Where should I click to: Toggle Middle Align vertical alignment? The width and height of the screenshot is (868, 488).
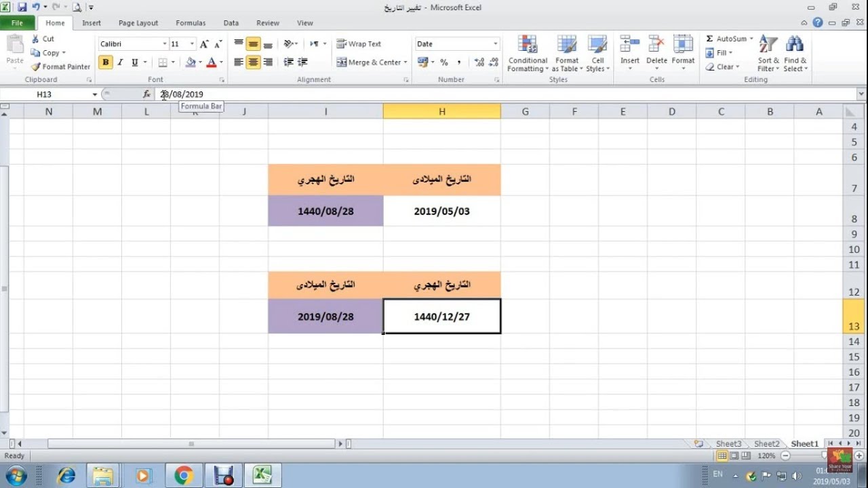(253, 44)
